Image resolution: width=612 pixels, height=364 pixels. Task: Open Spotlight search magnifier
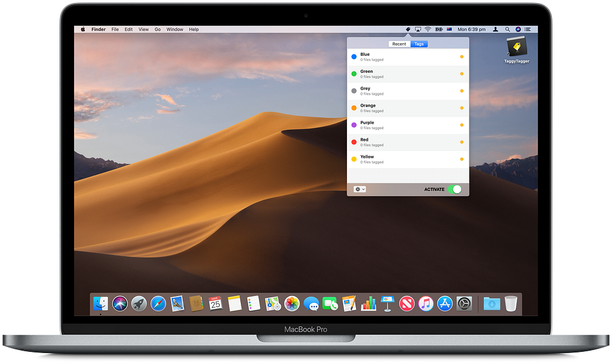[x=508, y=29]
